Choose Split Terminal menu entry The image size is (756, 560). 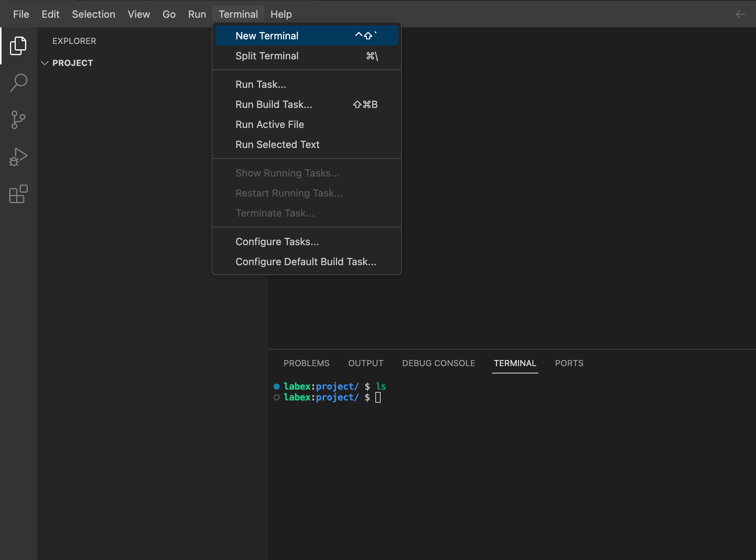(x=267, y=56)
